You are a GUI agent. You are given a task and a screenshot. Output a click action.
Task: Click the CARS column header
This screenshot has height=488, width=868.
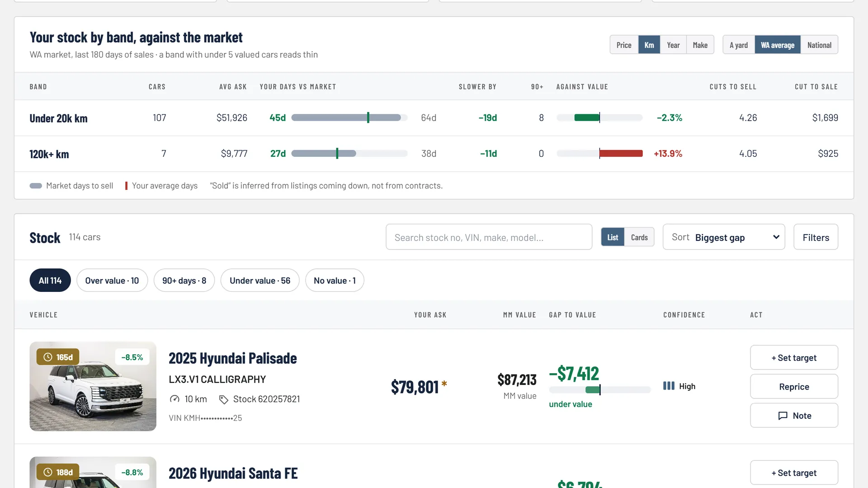157,87
